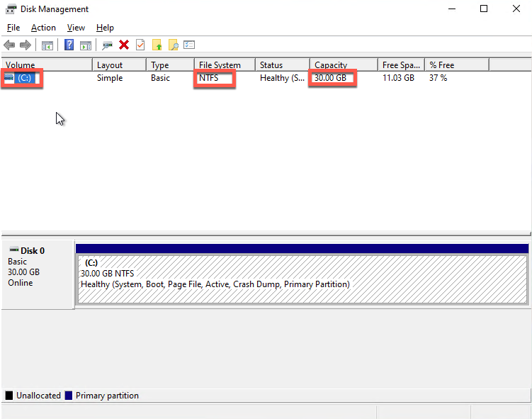Sort by the Type column header
The height and width of the screenshot is (419, 532).
click(170, 65)
